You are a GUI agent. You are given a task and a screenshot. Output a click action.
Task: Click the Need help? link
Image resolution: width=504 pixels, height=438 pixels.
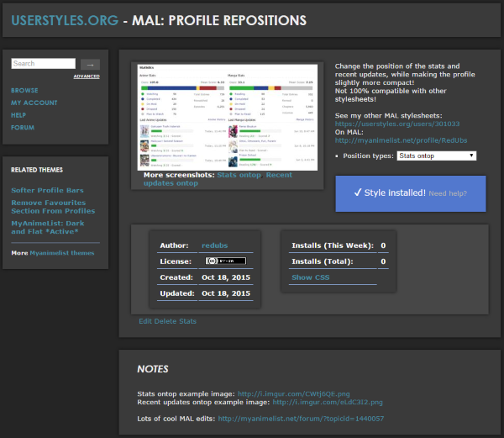point(448,193)
